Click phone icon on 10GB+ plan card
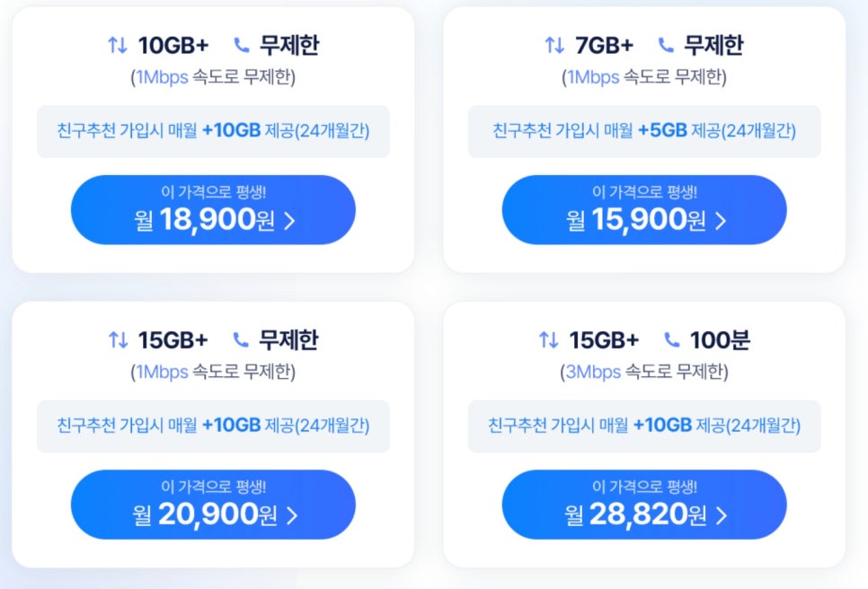 [242, 45]
